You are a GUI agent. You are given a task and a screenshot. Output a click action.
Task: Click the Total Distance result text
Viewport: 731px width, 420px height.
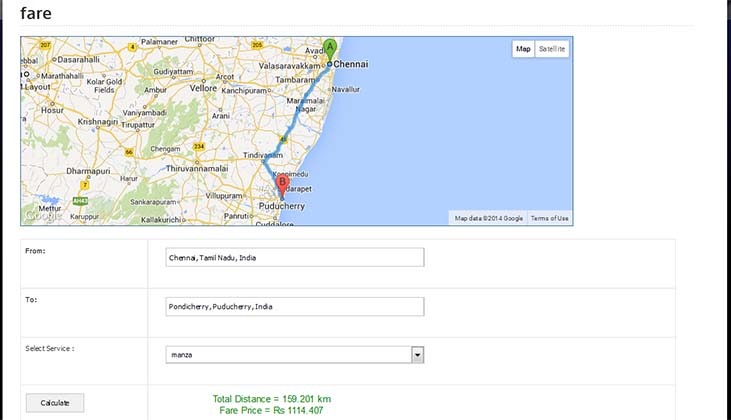click(x=272, y=399)
